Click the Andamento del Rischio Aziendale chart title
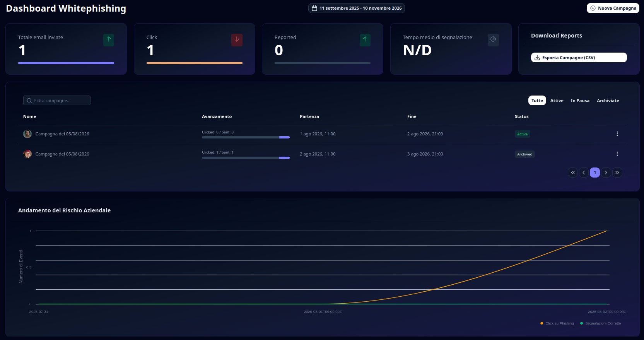This screenshot has height=340, width=644. tap(64, 210)
